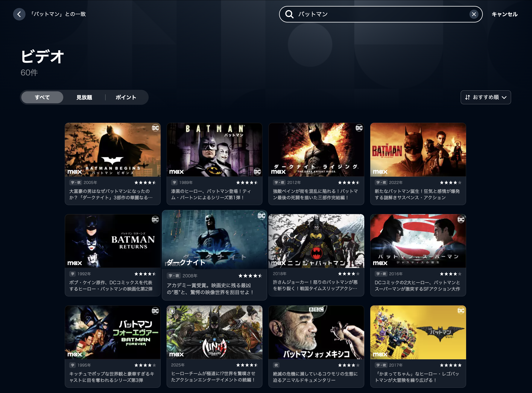Focus the バットマン search input field
Image resolution: width=532 pixels, height=393 pixels.
coord(381,14)
